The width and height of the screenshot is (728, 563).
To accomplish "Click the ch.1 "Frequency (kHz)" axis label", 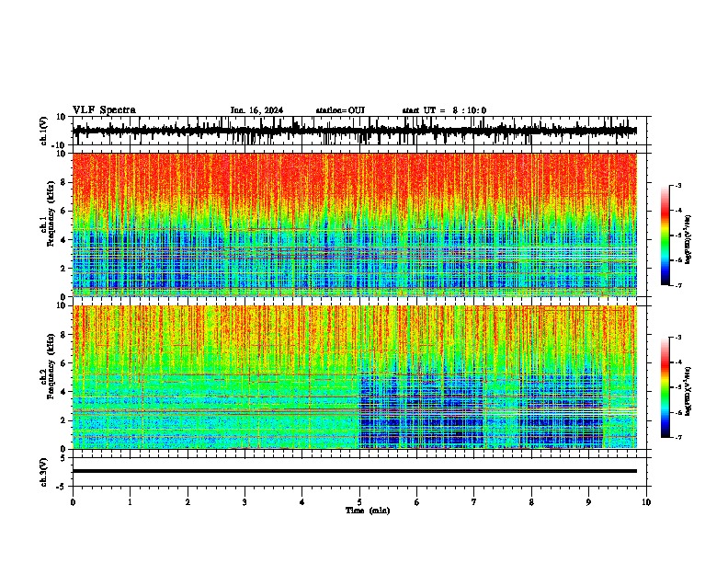I will pyautogui.click(x=51, y=213).
